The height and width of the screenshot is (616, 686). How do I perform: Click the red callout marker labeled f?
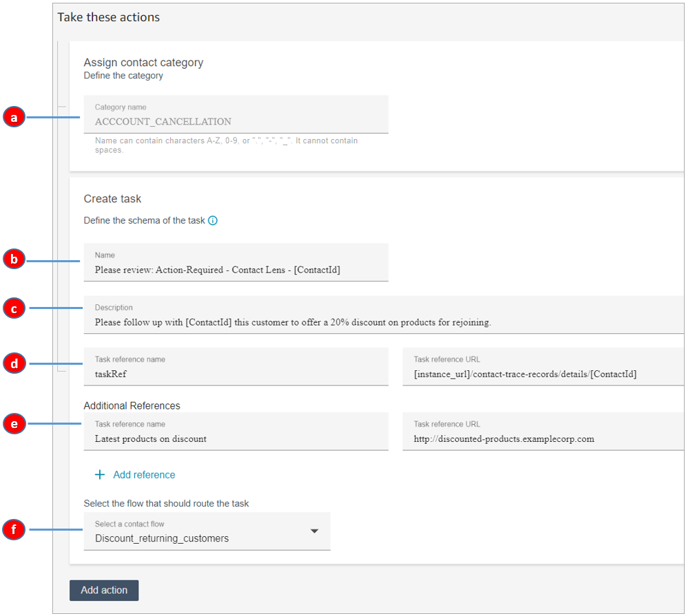[14, 530]
